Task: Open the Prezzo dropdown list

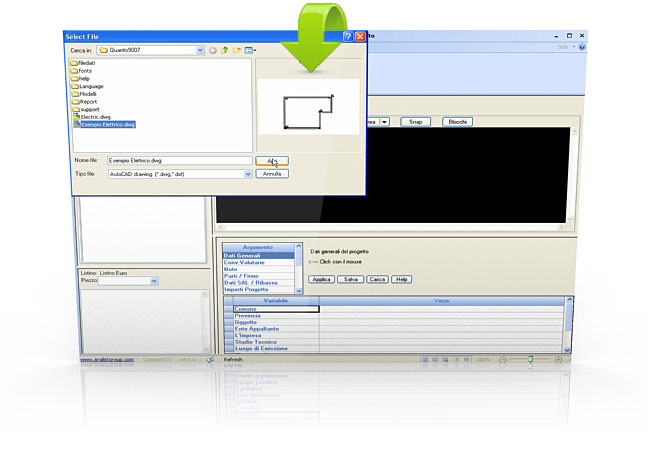Action: click(154, 282)
